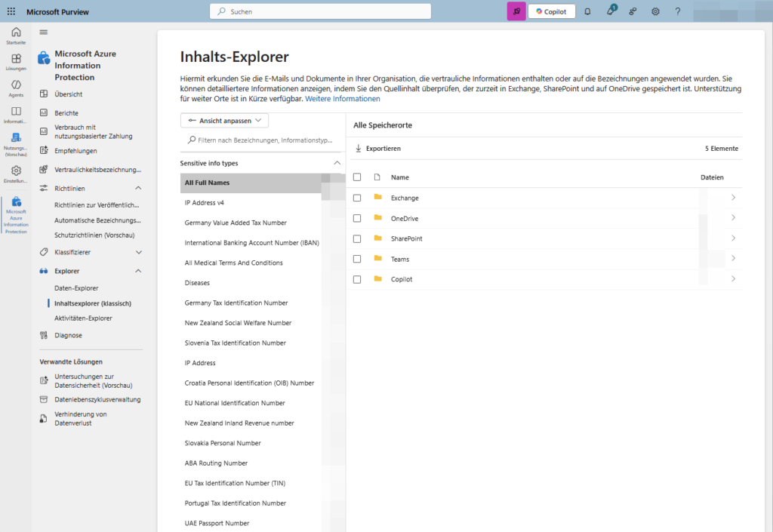Toggle the hamburger navigation menu

pos(44,32)
